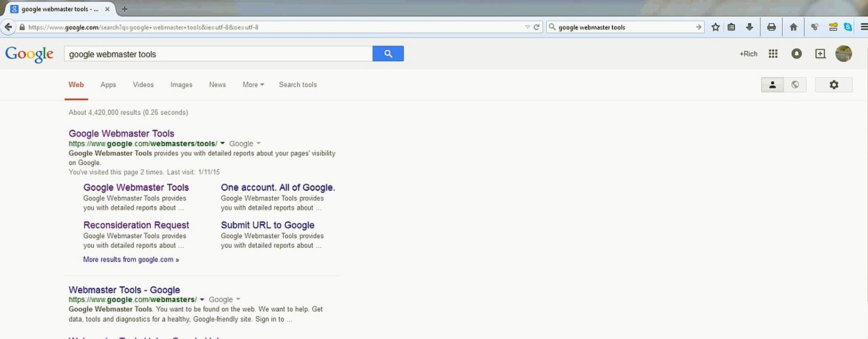Click the Google logo
The height and width of the screenshot is (339, 868).
(29, 54)
